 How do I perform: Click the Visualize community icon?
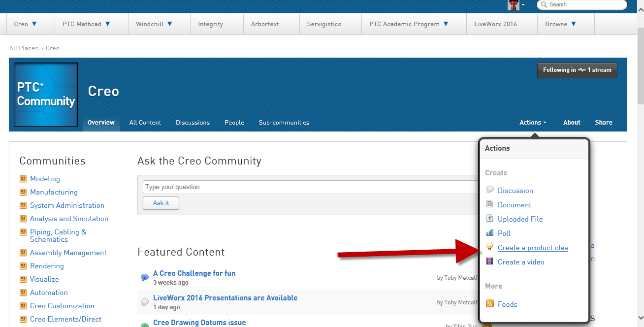coord(23,279)
